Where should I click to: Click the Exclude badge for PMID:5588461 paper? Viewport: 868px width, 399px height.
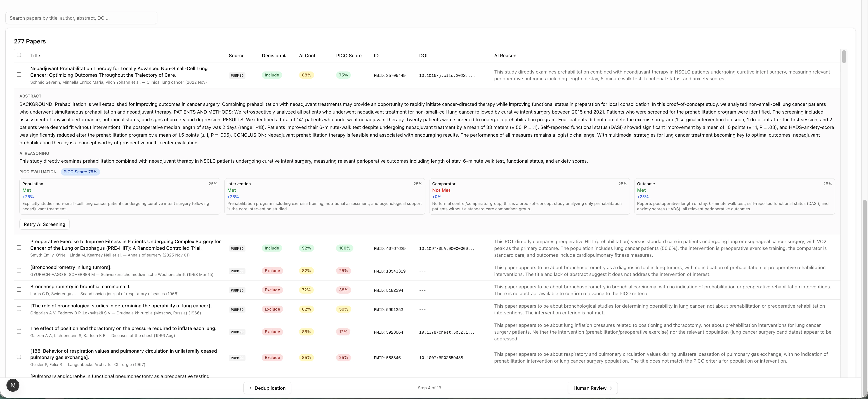tap(272, 358)
